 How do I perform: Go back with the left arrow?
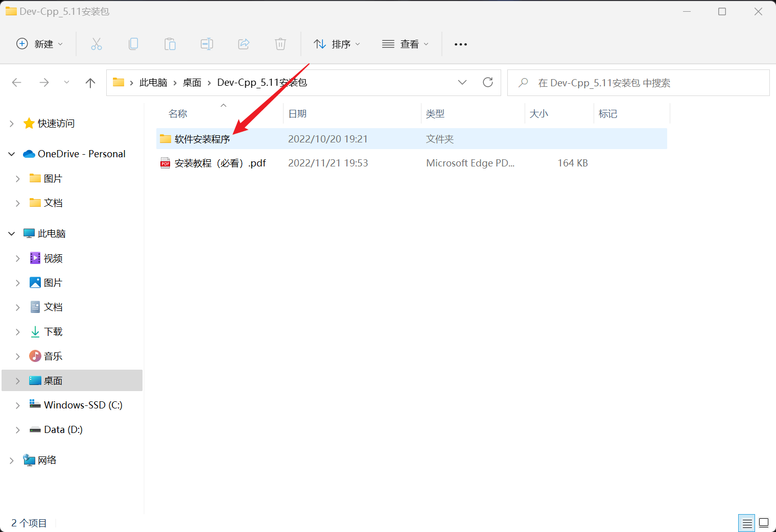(17, 82)
